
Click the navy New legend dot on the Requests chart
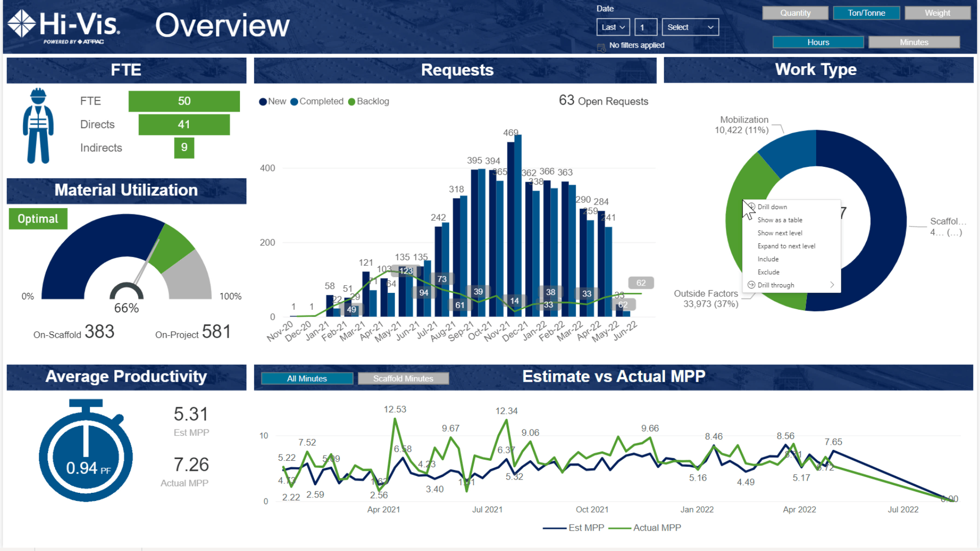pos(263,101)
